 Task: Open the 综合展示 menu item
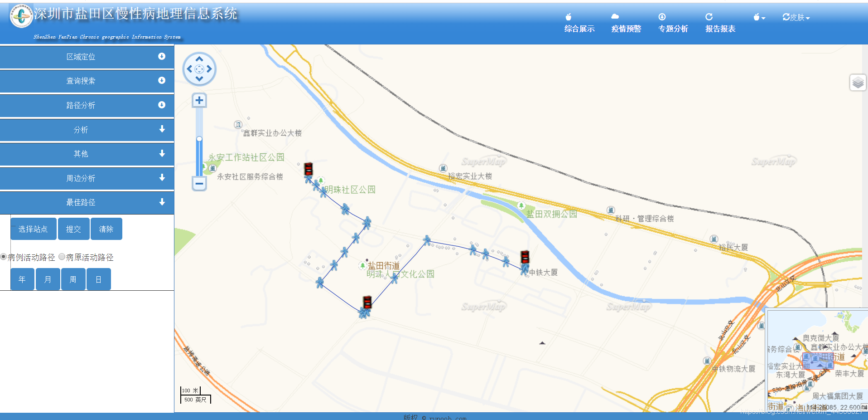click(579, 24)
